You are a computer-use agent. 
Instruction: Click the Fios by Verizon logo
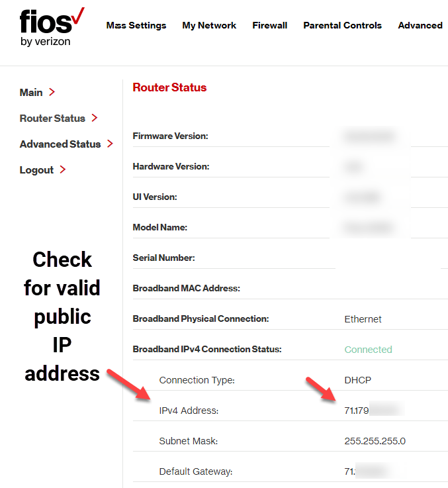(52, 27)
